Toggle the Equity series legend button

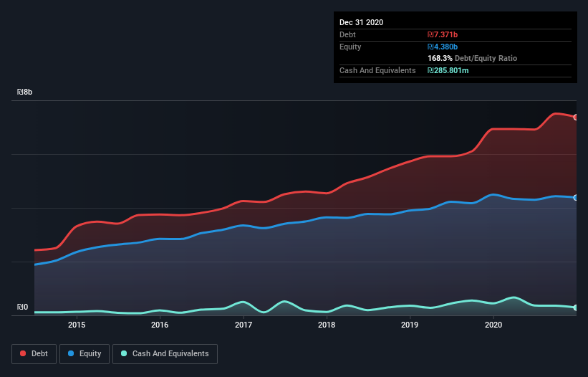(x=85, y=354)
